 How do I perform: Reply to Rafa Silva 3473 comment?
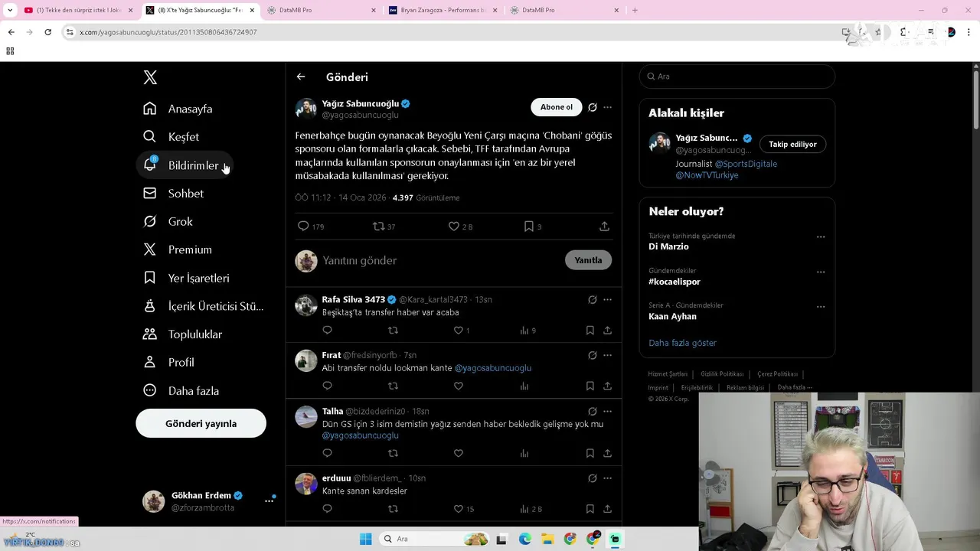327,331
